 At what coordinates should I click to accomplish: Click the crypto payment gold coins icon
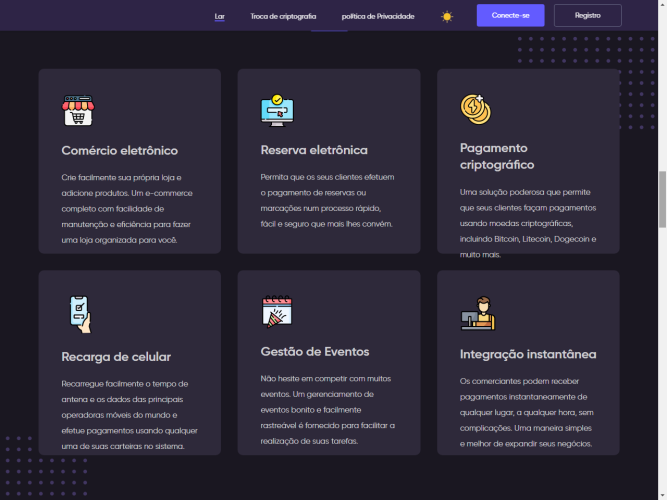pos(475,108)
